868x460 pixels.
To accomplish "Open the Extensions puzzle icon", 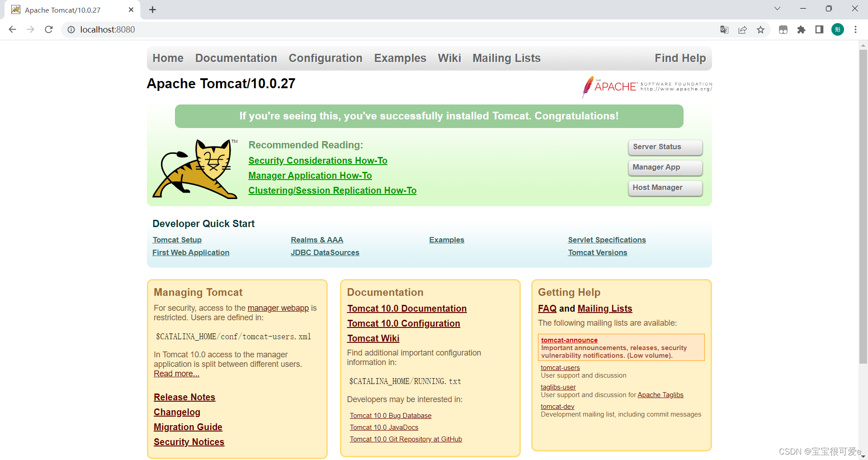I will (x=802, y=29).
